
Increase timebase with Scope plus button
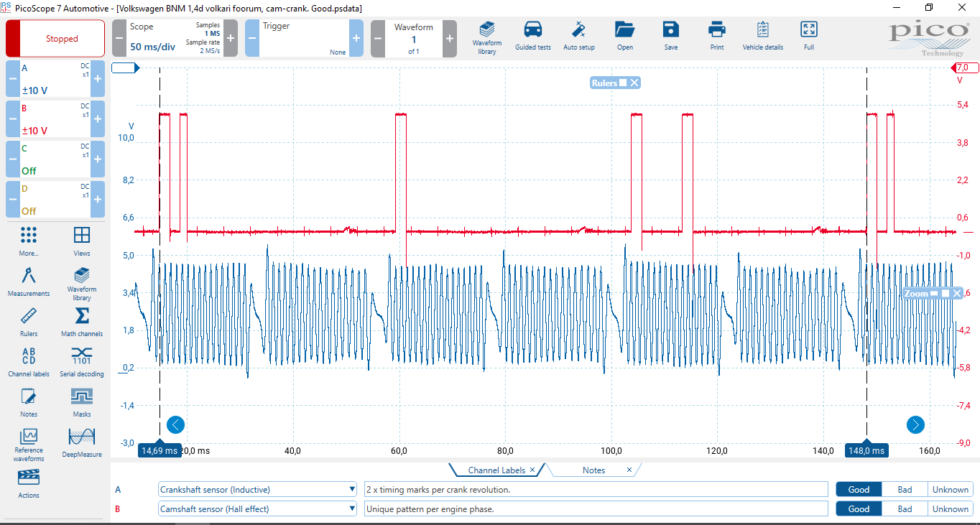pyautogui.click(x=231, y=39)
